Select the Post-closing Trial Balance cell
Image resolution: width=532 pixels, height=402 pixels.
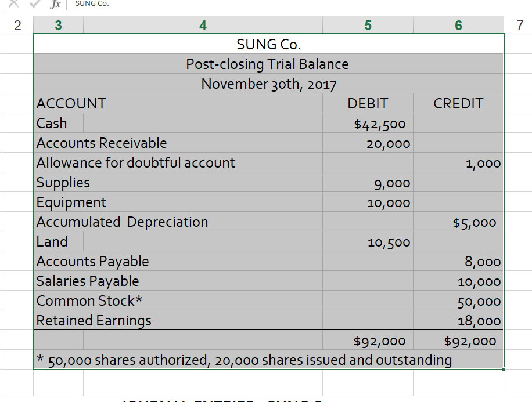click(x=268, y=64)
